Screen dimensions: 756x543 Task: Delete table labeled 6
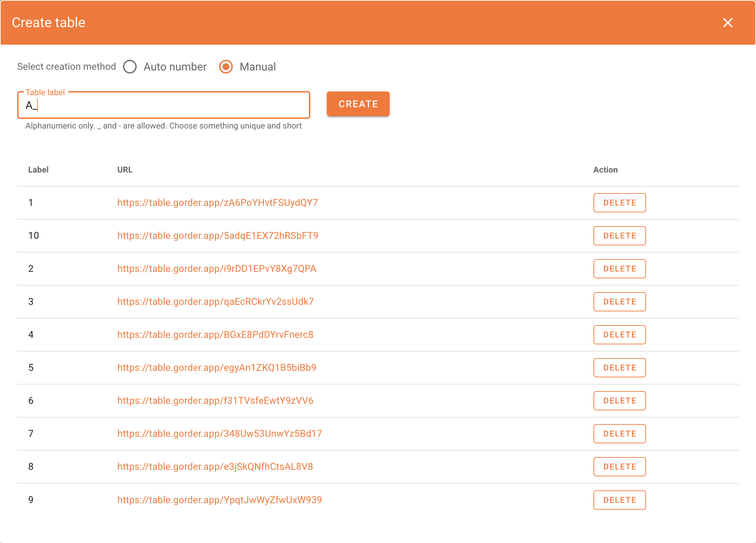pyautogui.click(x=620, y=401)
